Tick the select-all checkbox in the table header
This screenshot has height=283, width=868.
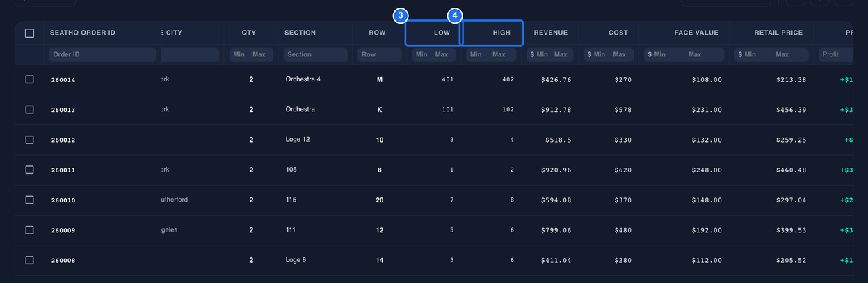tap(29, 33)
